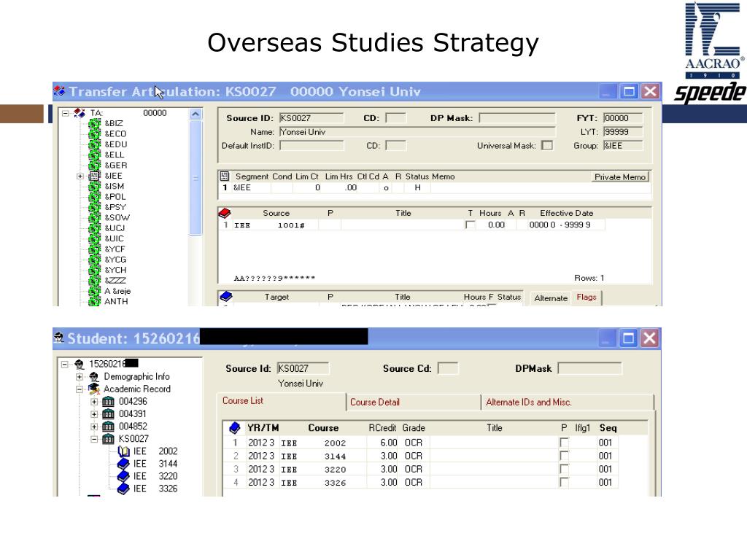This screenshot has height=560, width=747.
Task: Open the Course Detail tab
Action: (414, 402)
